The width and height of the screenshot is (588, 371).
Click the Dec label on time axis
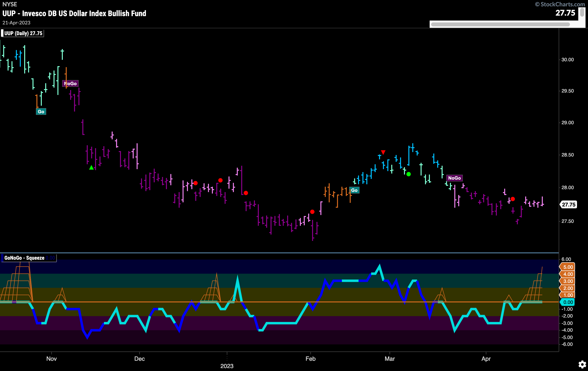(140, 359)
